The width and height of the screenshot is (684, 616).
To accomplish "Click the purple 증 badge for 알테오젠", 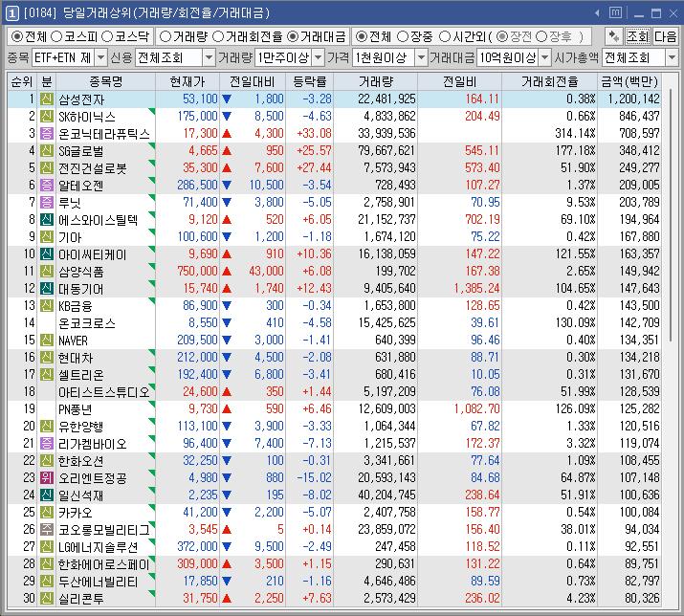I will [x=47, y=185].
